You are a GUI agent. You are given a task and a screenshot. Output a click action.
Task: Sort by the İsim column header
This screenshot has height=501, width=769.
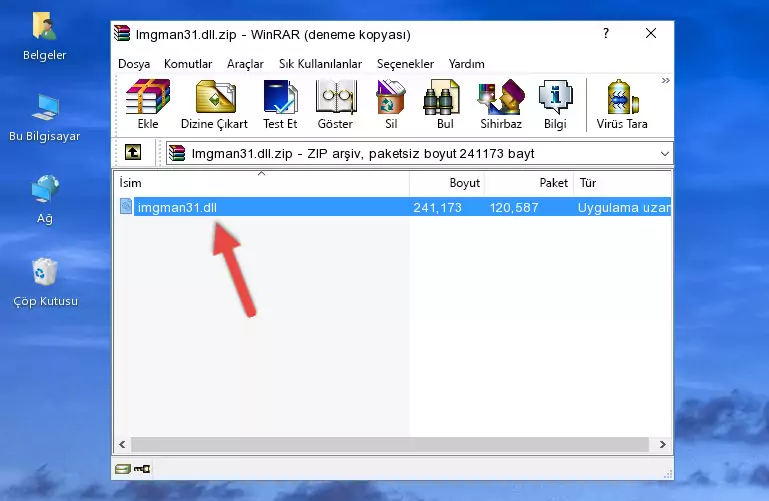click(x=262, y=183)
